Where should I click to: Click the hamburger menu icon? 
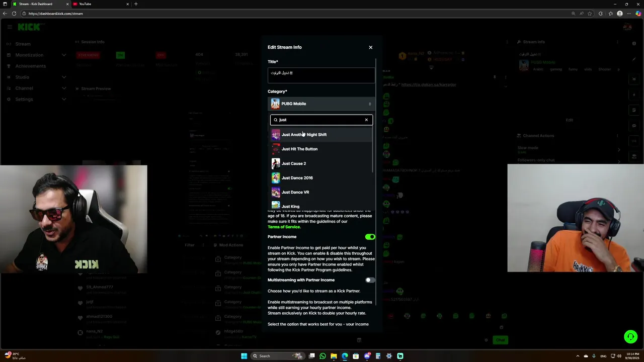click(x=9, y=27)
